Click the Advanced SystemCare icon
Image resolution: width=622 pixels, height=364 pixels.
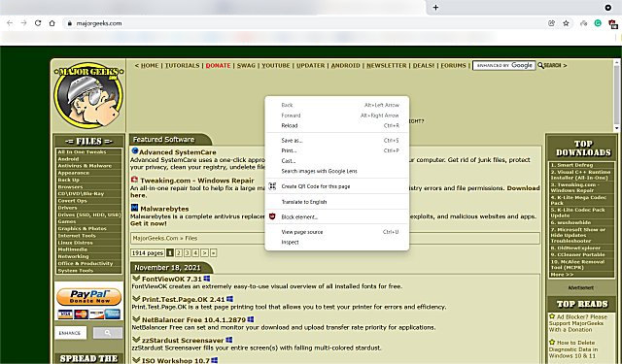pos(134,150)
